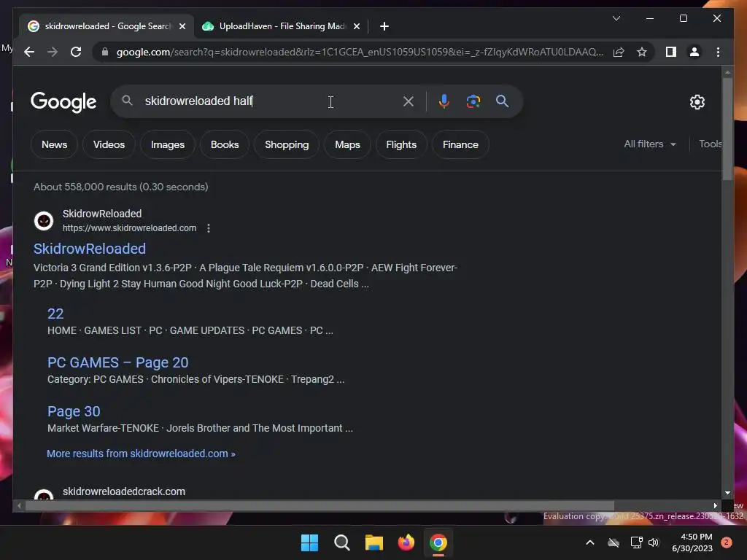Close the skidrowreloaded Google Search tab
Viewport: 747px width, 560px height.
182,26
